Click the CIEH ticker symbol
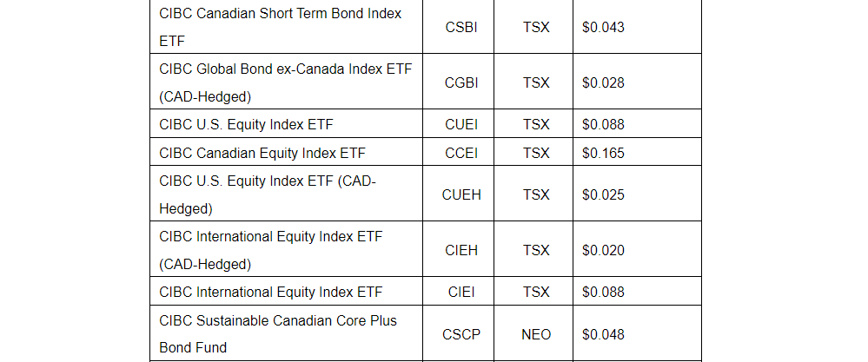 pyautogui.click(x=461, y=250)
